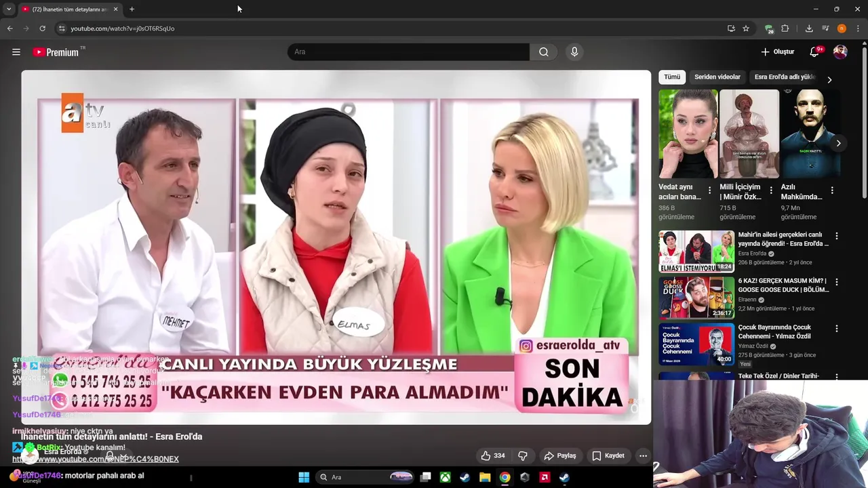Open the Goose Goose Duck video thumbnail
Screen dimensions: 868x488
[696, 298]
